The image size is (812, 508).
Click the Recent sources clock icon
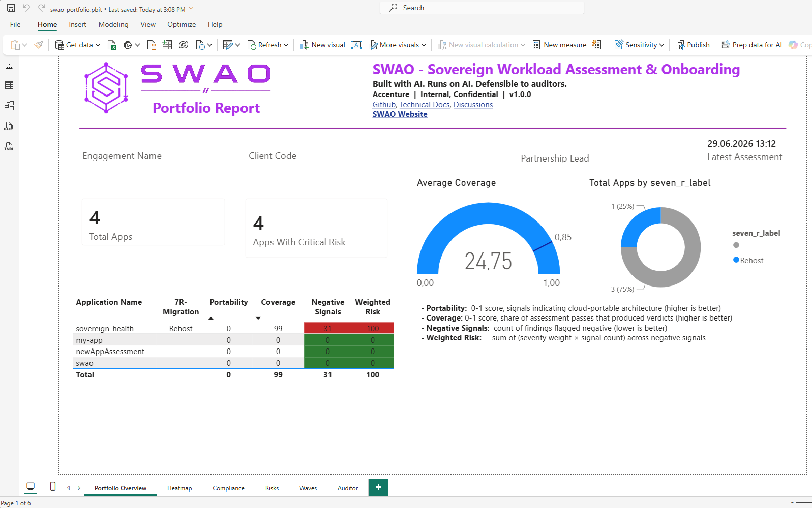pos(200,45)
